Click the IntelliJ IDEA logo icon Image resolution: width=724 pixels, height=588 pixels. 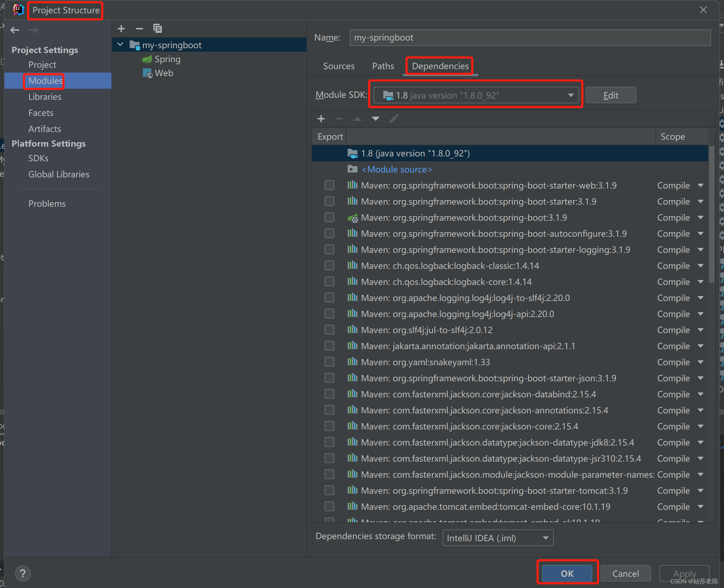pyautogui.click(x=18, y=10)
